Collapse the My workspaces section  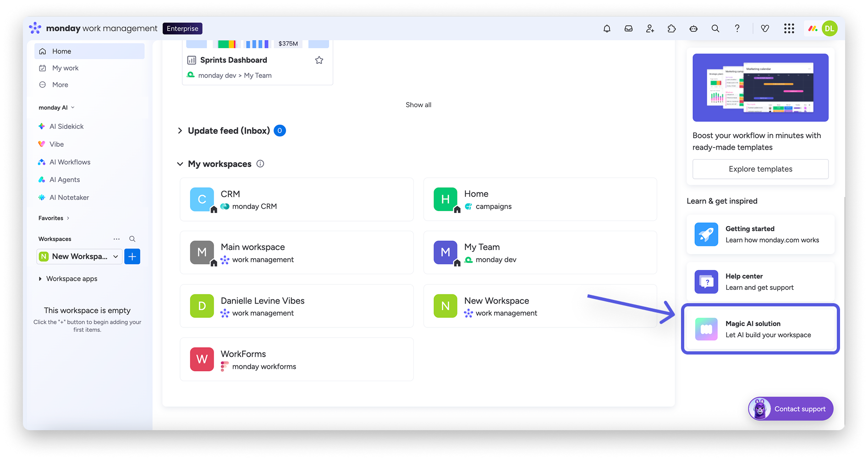[x=180, y=164]
